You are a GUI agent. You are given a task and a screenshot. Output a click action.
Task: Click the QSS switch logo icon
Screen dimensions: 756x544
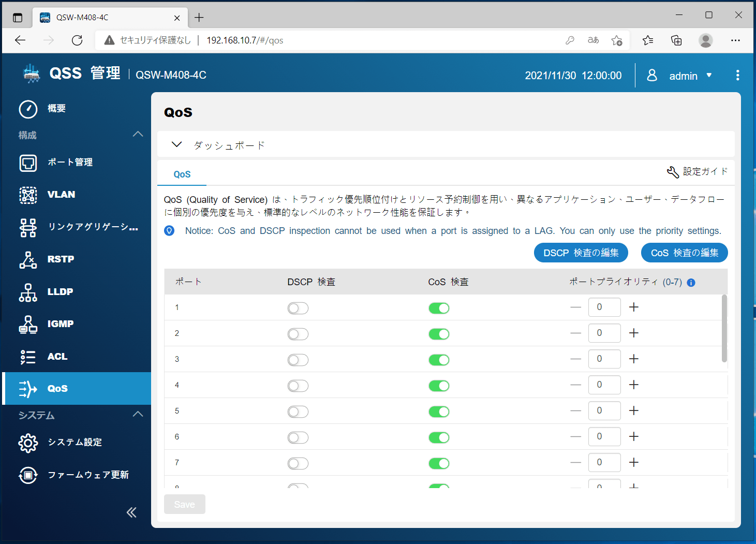(32, 74)
